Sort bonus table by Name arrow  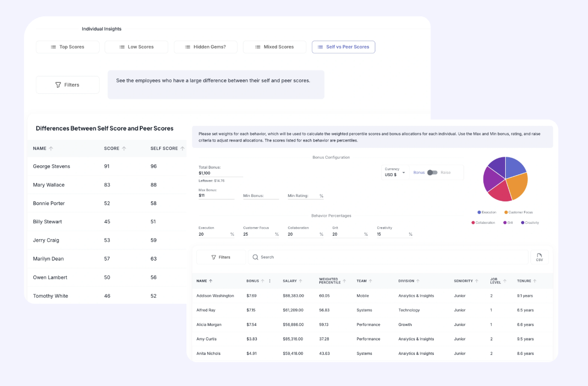tap(211, 281)
